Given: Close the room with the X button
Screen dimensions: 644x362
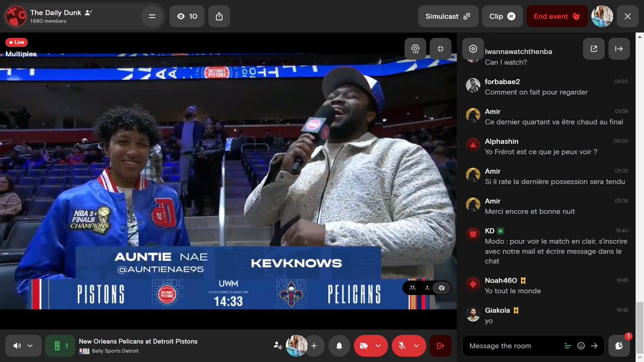Looking at the screenshot, I should tap(627, 16).
